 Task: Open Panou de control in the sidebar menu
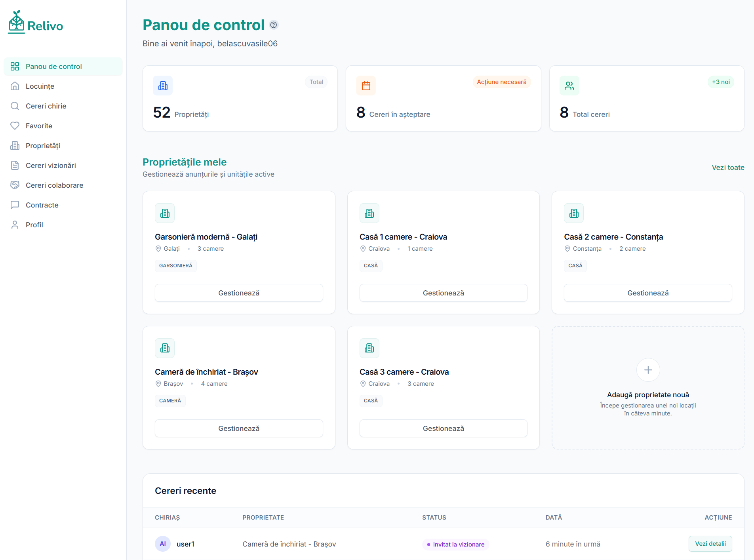click(x=54, y=66)
